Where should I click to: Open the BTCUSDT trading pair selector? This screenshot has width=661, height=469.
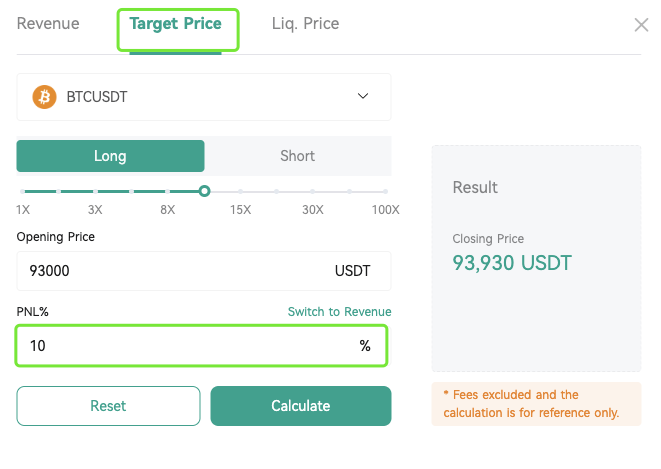(204, 97)
